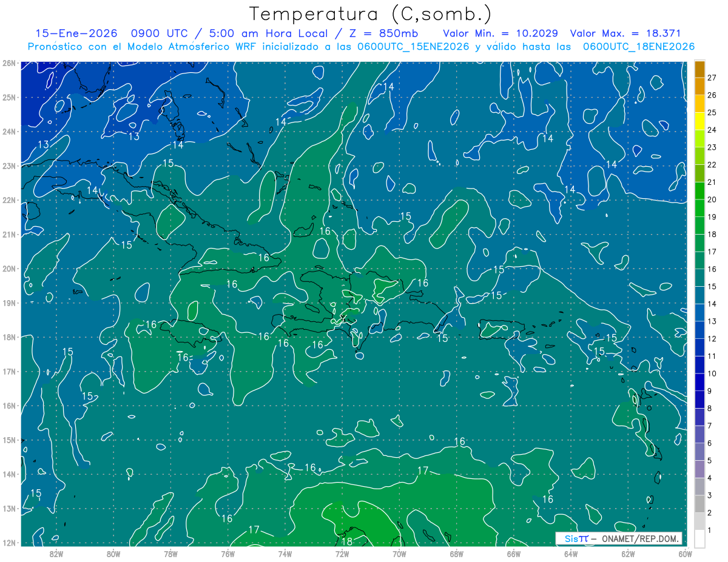Click longitude axis label "78W"
Viewport: 728px width, 562px height.
point(170,554)
